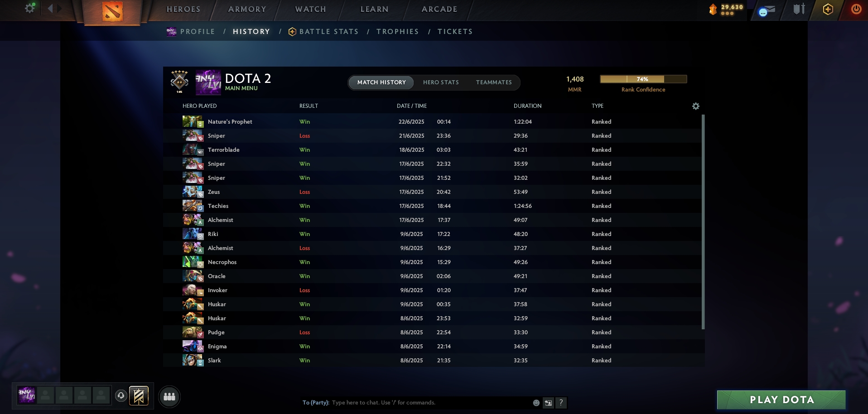Click the PLAY DOTA button
Screen dimensions: 868x414
coord(781,400)
